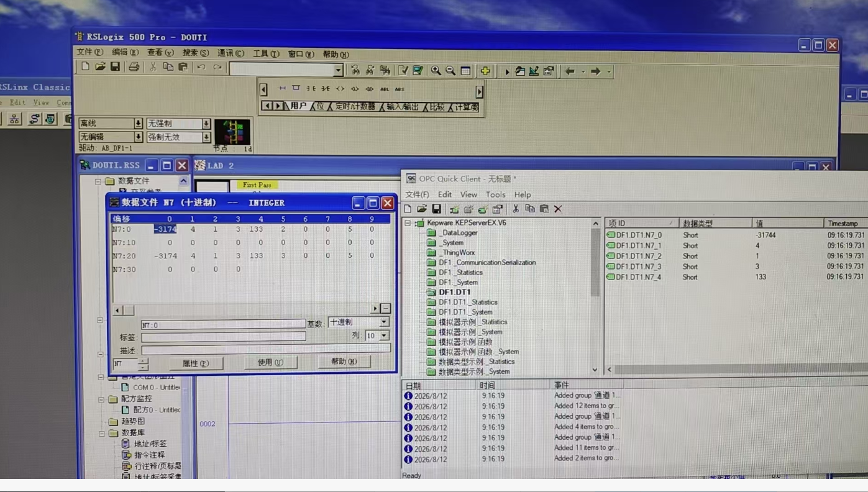Screen dimensions: 868x492
Task: Open the RSLogix toolbar search combo box
Action: [339, 70]
